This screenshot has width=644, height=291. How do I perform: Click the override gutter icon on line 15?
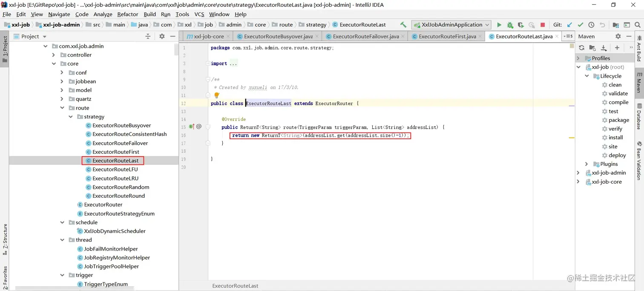[x=192, y=127]
